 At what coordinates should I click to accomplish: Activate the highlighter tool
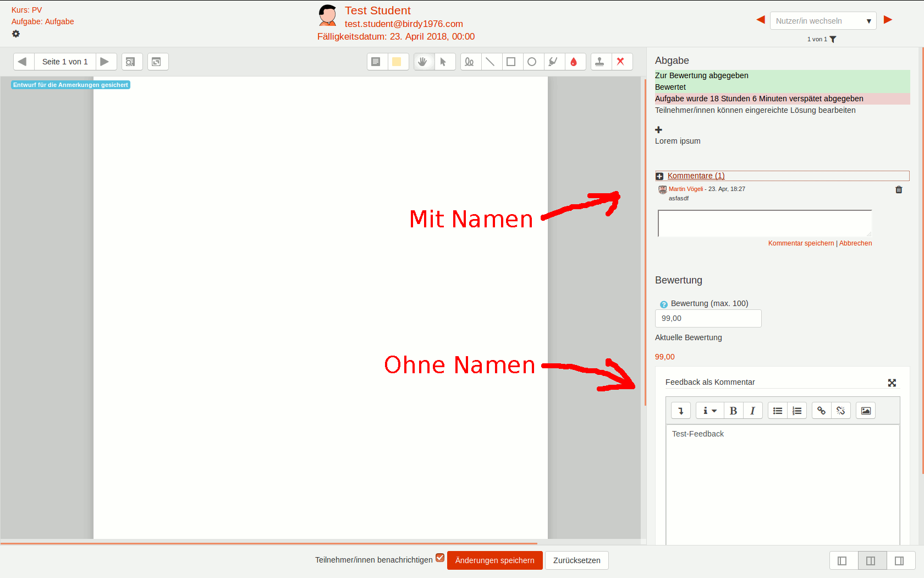pos(553,62)
